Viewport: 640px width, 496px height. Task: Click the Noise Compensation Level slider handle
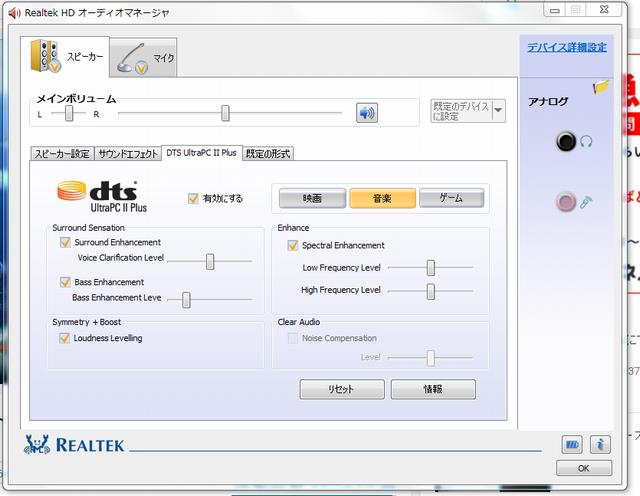click(431, 358)
